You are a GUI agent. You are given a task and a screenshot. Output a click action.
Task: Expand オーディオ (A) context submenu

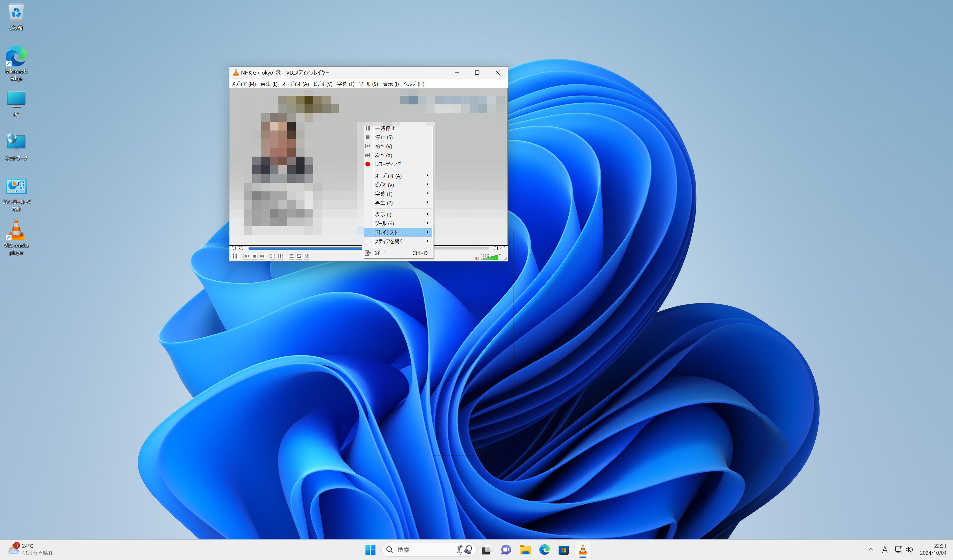[x=397, y=176]
